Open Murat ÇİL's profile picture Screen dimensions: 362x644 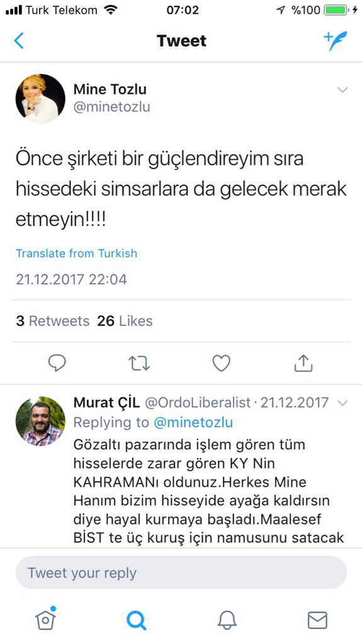pos(40,421)
